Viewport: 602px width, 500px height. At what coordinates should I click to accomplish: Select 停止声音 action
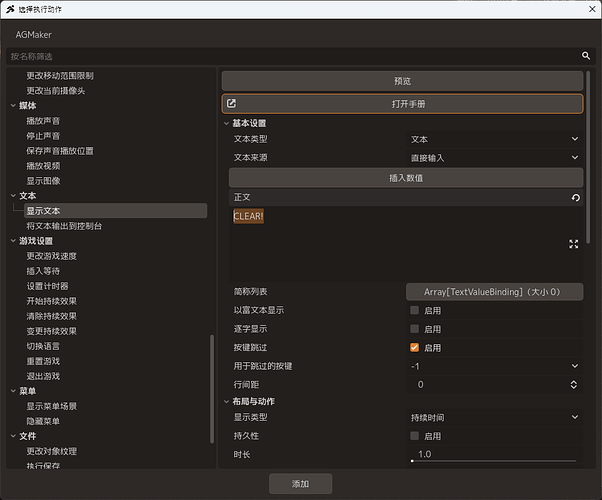(43, 136)
